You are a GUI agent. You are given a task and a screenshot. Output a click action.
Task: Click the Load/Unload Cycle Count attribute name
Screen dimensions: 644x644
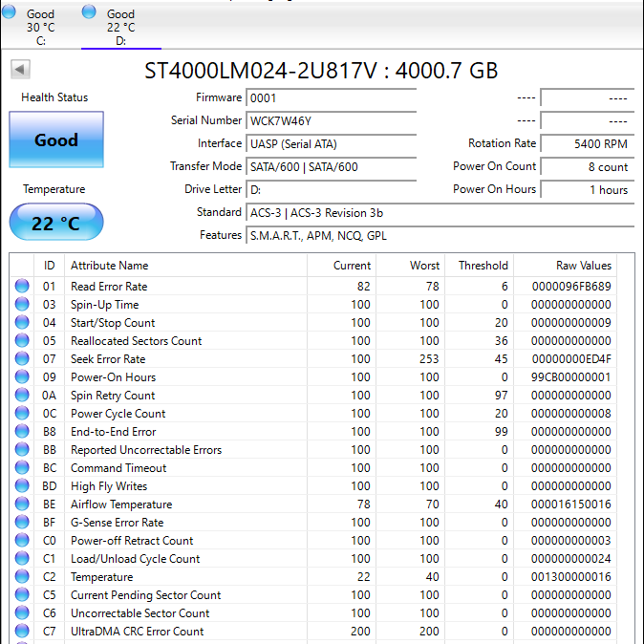(x=135, y=559)
